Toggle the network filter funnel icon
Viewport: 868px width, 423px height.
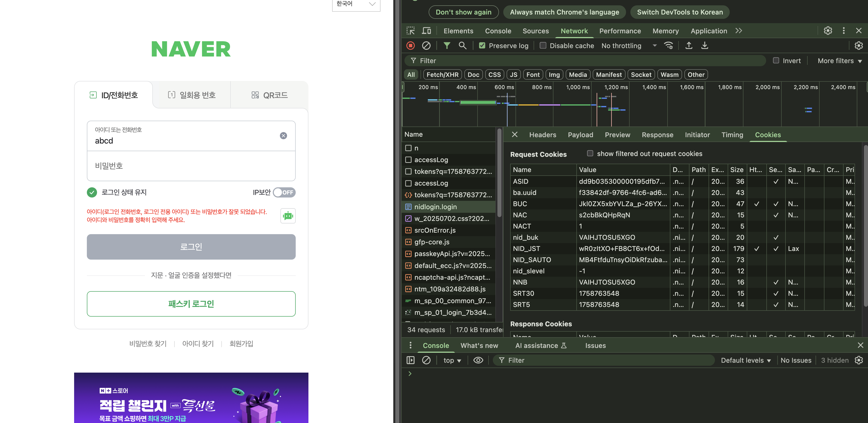[447, 46]
